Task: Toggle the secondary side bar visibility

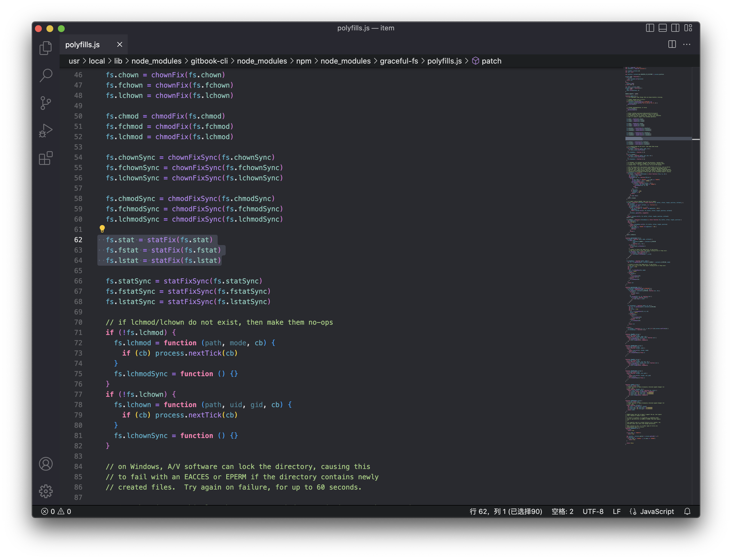Action: (675, 28)
